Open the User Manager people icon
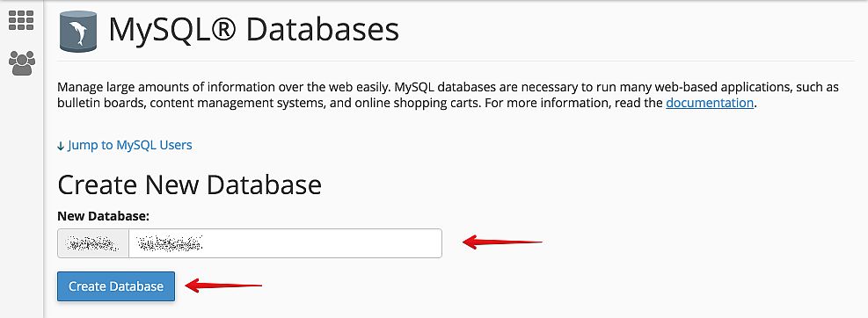This screenshot has height=318, width=868. point(22,63)
